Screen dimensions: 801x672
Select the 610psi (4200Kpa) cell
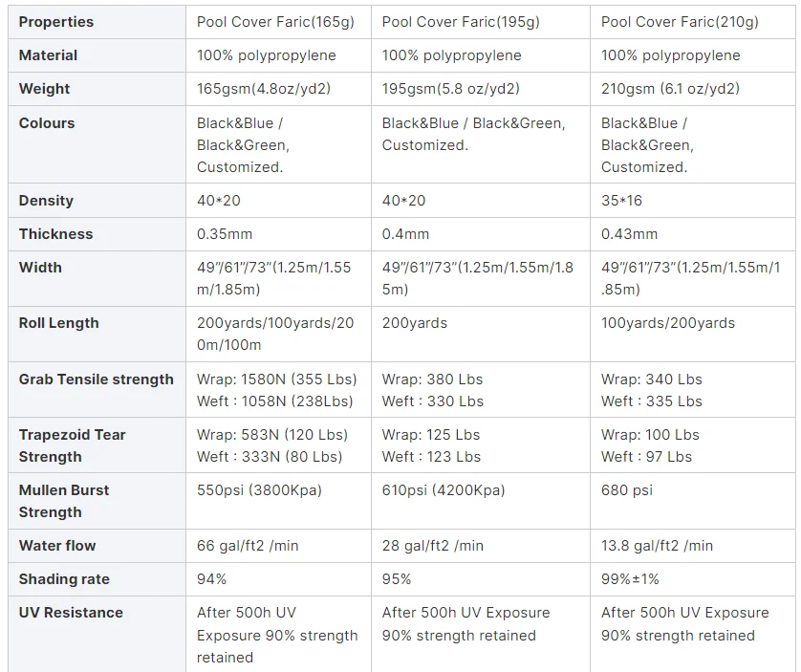click(x=444, y=490)
